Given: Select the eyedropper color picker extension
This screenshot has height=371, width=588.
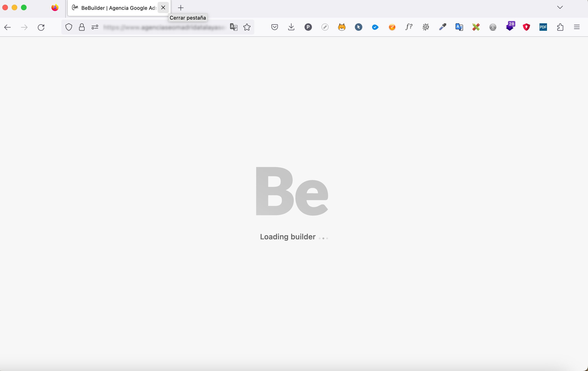Looking at the screenshot, I should click(x=443, y=27).
